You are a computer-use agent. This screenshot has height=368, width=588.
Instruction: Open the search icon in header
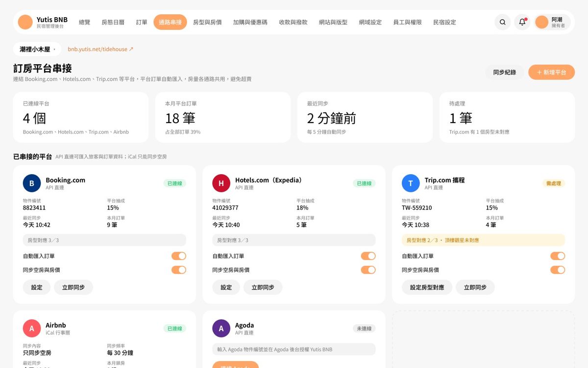coord(503,22)
